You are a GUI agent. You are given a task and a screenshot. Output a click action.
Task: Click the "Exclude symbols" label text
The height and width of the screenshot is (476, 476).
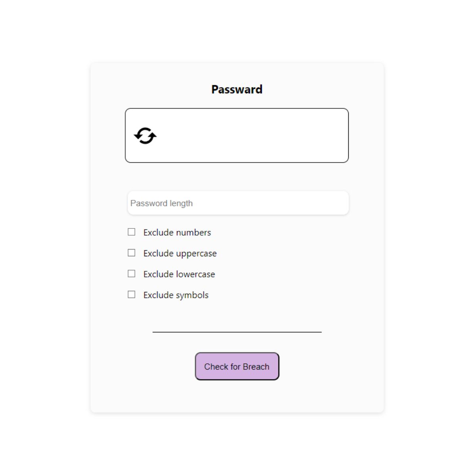click(176, 295)
